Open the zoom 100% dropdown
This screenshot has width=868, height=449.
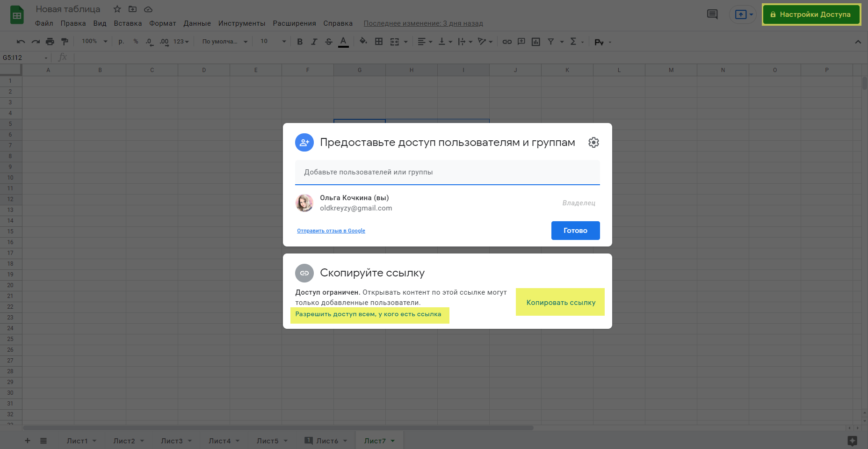point(94,42)
